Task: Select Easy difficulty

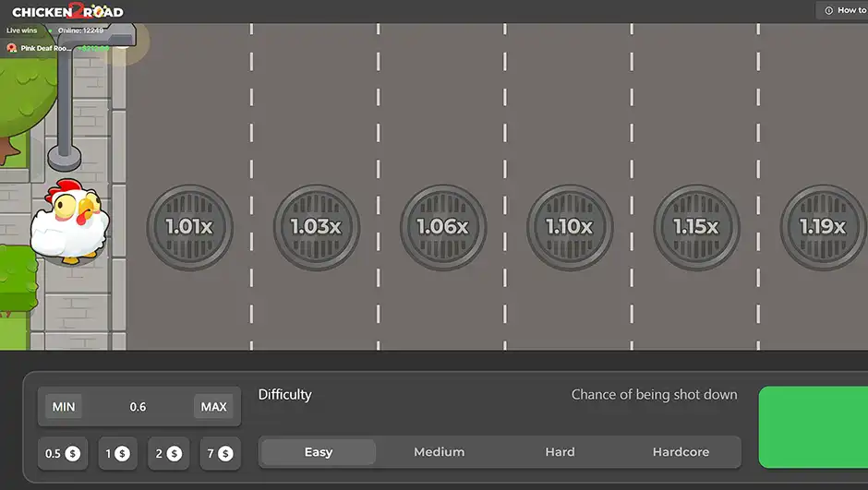Action: point(319,452)
